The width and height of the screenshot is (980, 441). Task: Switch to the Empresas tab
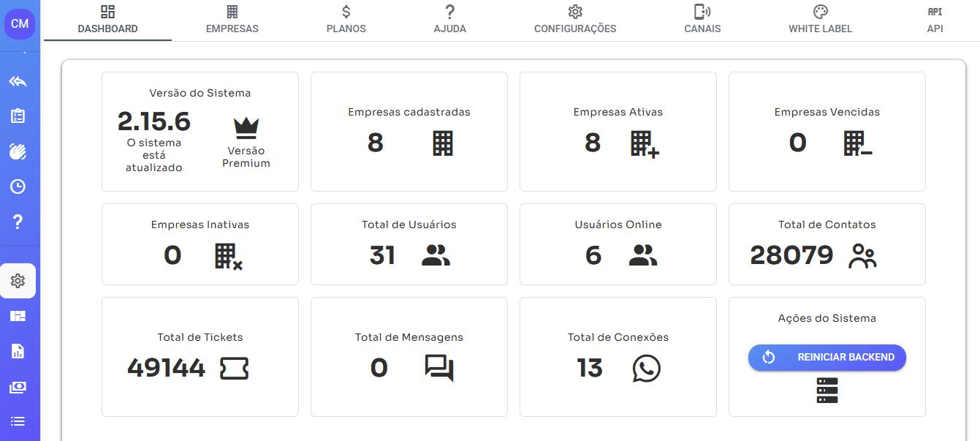click(232, 20)
